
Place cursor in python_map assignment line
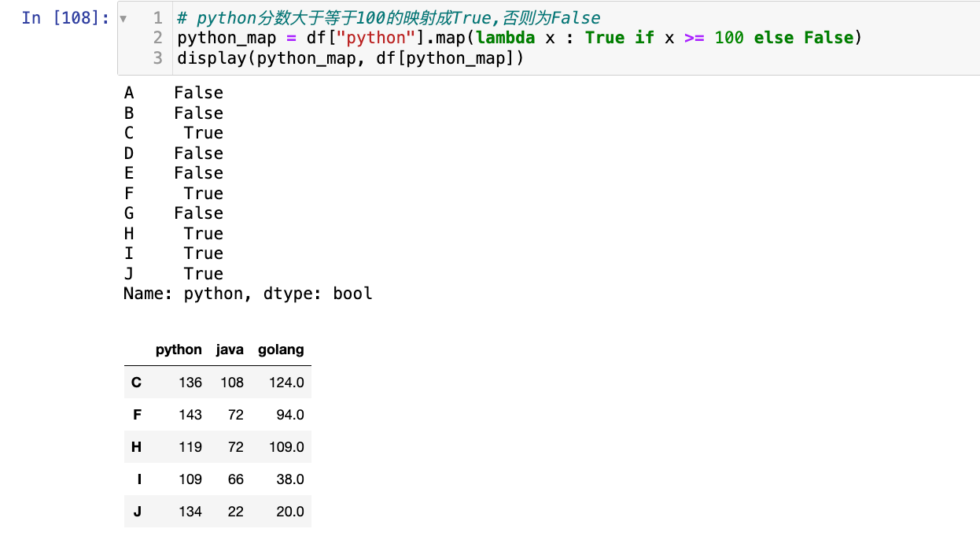pos(519,38)
